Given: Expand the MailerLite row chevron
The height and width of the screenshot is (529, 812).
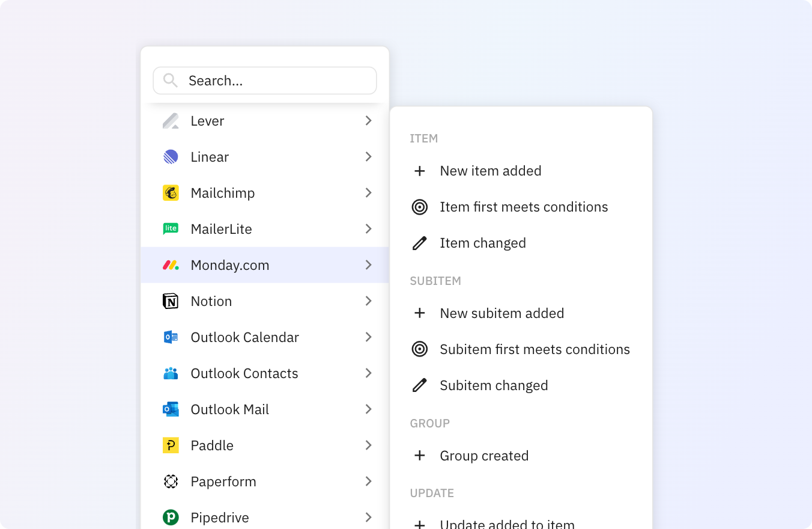Looking at the screenshot, I should pyautogui.click(x=368, y=229).
